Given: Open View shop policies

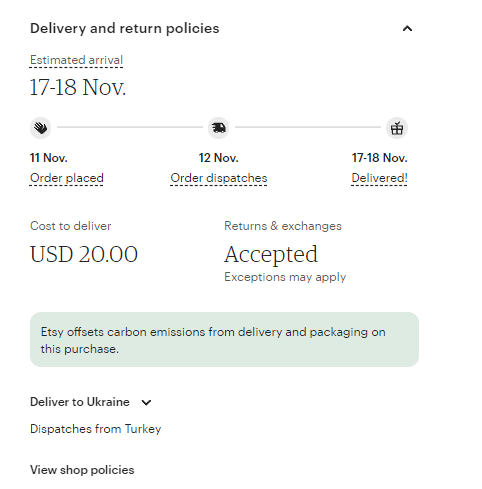Looking at the screenshot, I should [x=82, y=470].
